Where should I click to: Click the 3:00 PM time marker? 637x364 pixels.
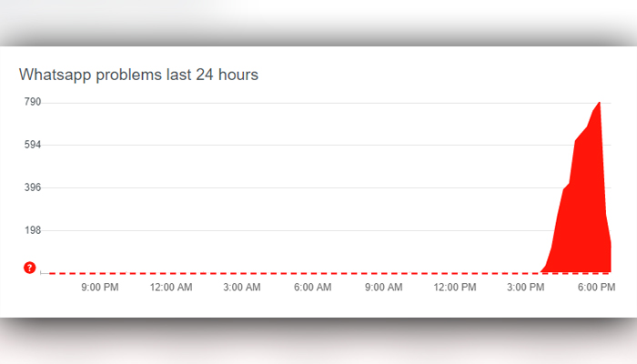point(525,288)
